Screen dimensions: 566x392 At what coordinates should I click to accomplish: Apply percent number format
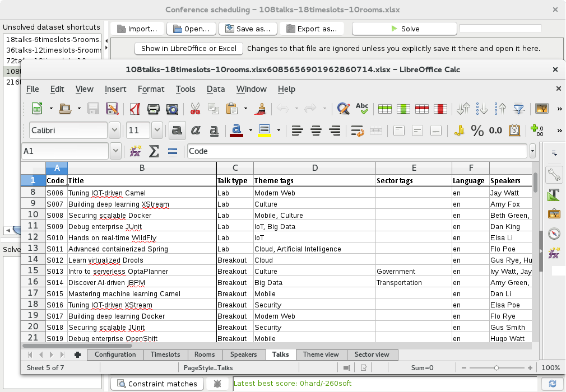click(477, 130)
